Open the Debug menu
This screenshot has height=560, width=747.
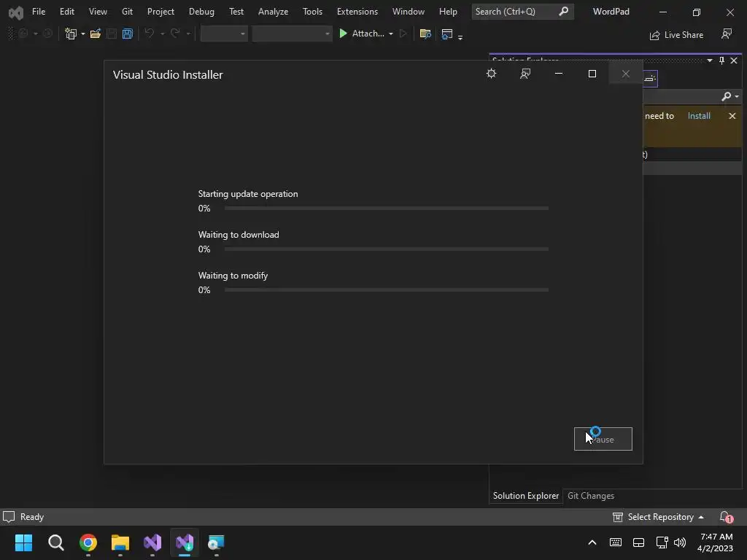pos(201,12)
